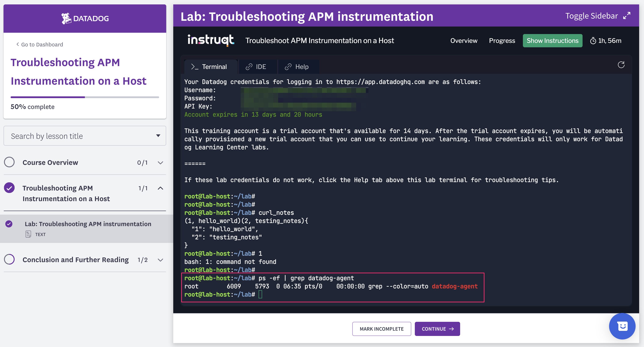Open the Overview menu item
Viewport: 644px width, 347px height.
click(464, 41)
